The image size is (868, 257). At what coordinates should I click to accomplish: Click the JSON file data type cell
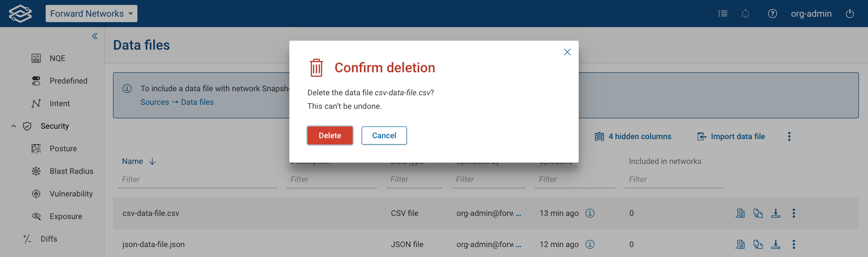[x=407, y=244]
